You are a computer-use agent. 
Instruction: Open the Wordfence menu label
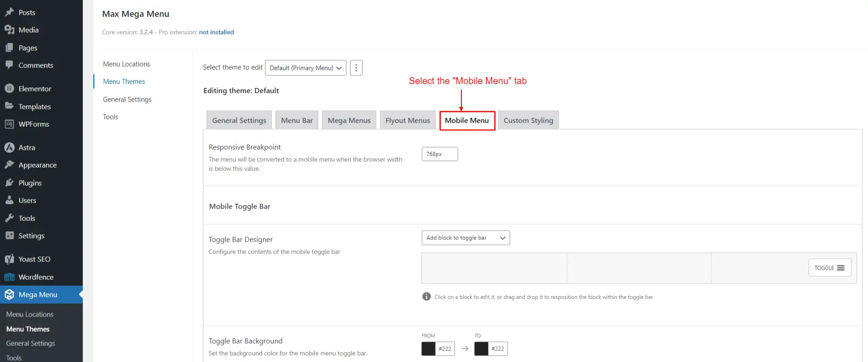coord(36,277)
